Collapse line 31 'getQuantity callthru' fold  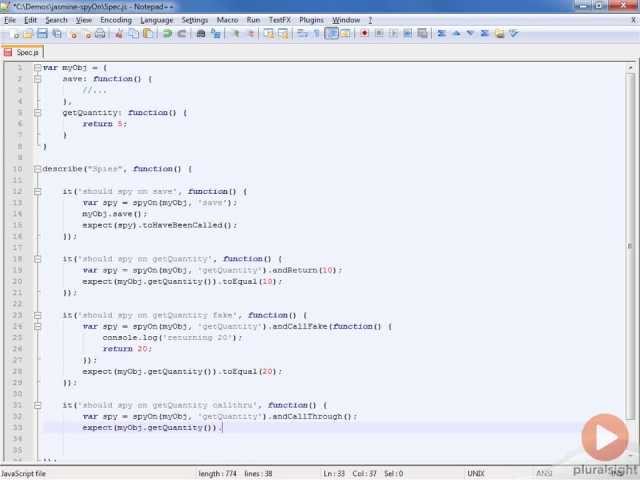pyautogui.click(x=38, y=405)
